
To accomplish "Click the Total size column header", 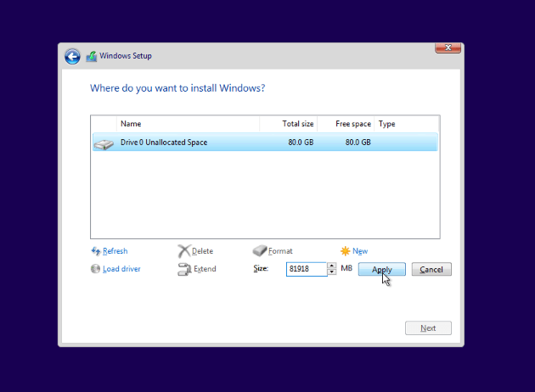I will (289, 124).
